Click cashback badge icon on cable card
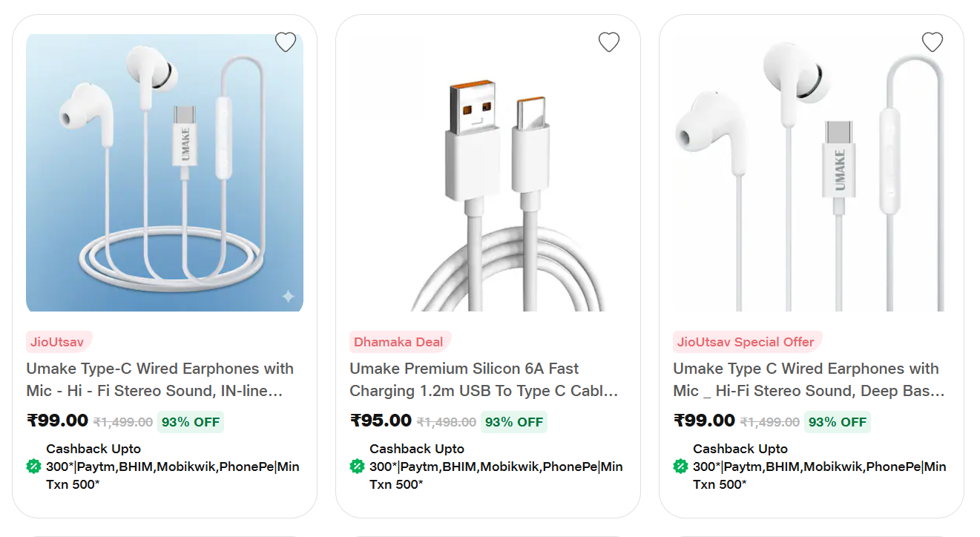The height and width of the screenshot is (537, 980). coord(357,467)
